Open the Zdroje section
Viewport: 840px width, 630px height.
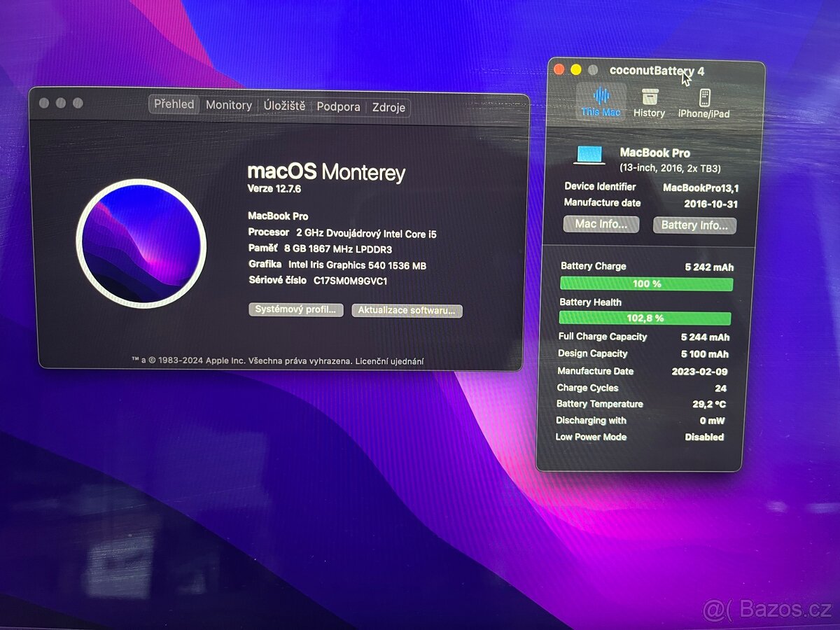(x=389, y=107)
